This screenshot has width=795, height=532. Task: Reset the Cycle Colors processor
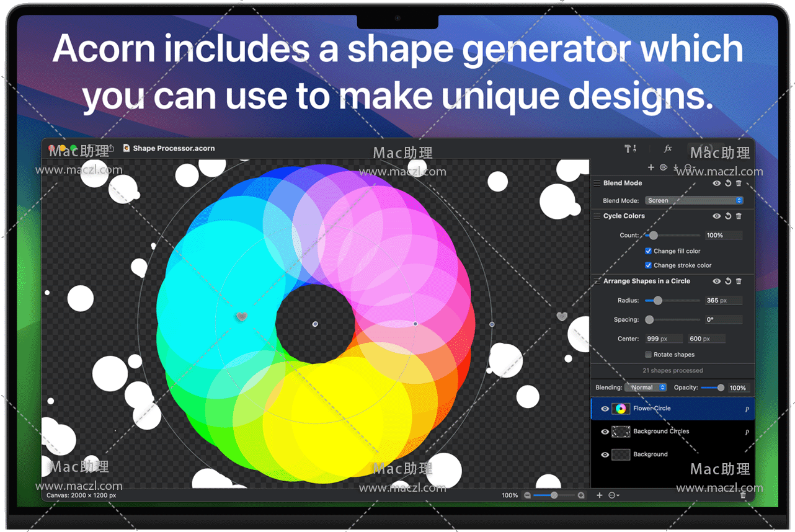pyautogui.click(x=728, y=216)
